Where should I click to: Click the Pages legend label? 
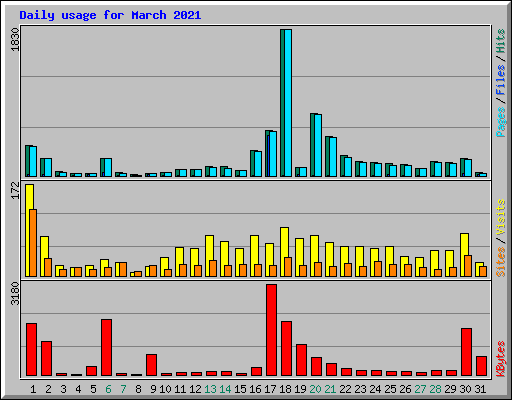click(500, 122)
